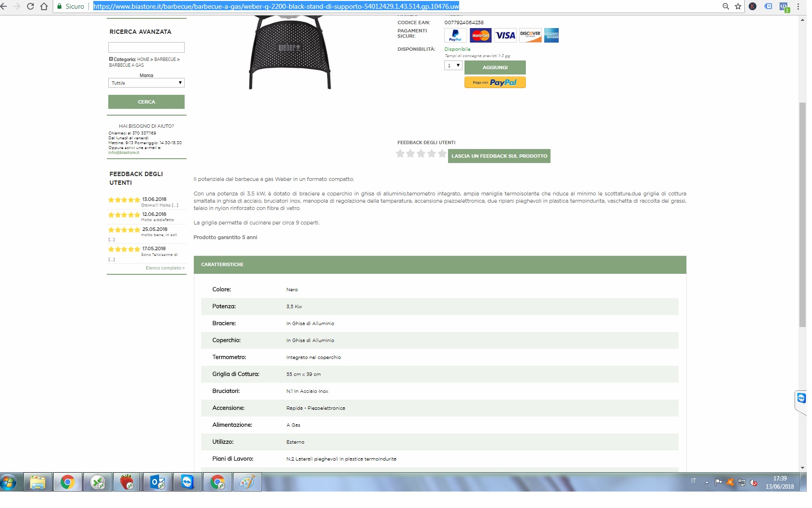812x508 pixels.
Task: Go to the home page icon
Action: [x=44, y=6]
